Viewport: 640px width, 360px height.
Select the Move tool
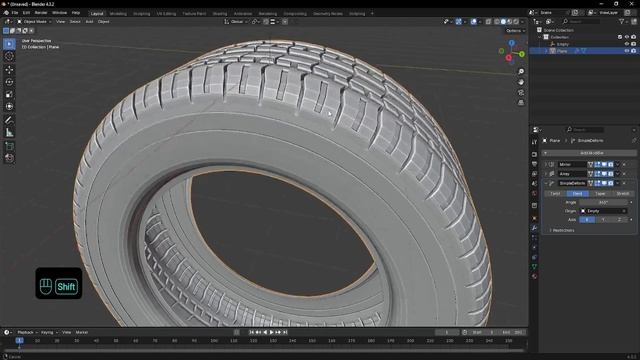point(9,69)
